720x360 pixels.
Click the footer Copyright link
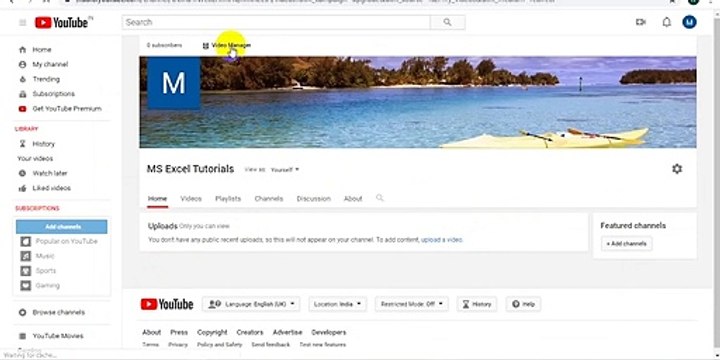coord(212,332)
